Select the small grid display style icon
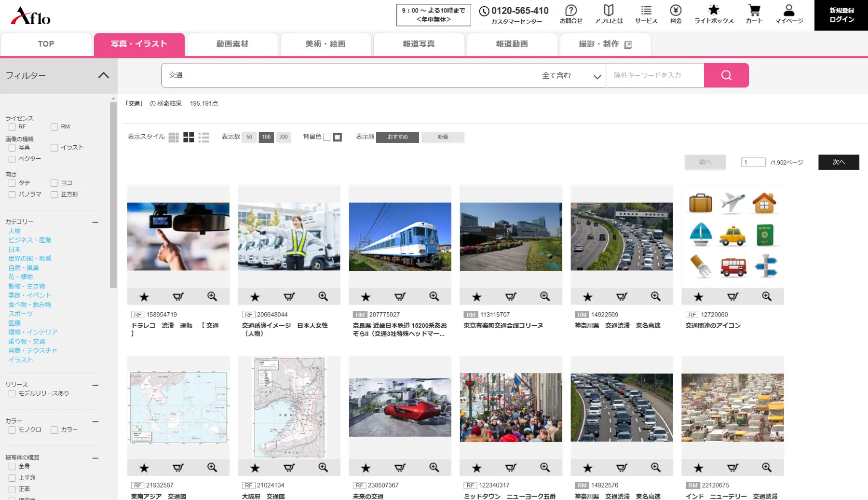The height and width of the screenshot is (500, 868). (174, 138)
